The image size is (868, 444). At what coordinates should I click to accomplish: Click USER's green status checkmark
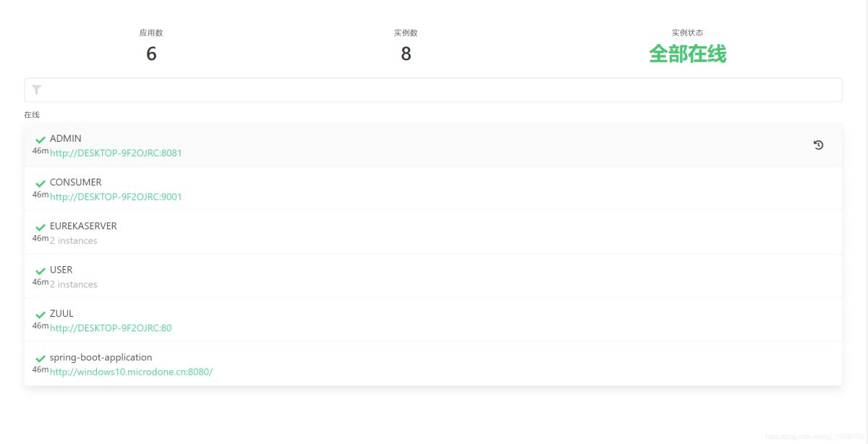point(40,270)
